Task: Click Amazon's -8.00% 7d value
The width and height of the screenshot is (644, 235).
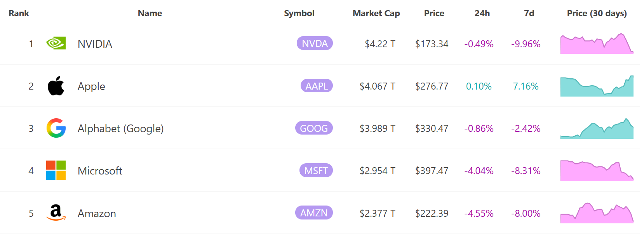Action: [526, 213]
